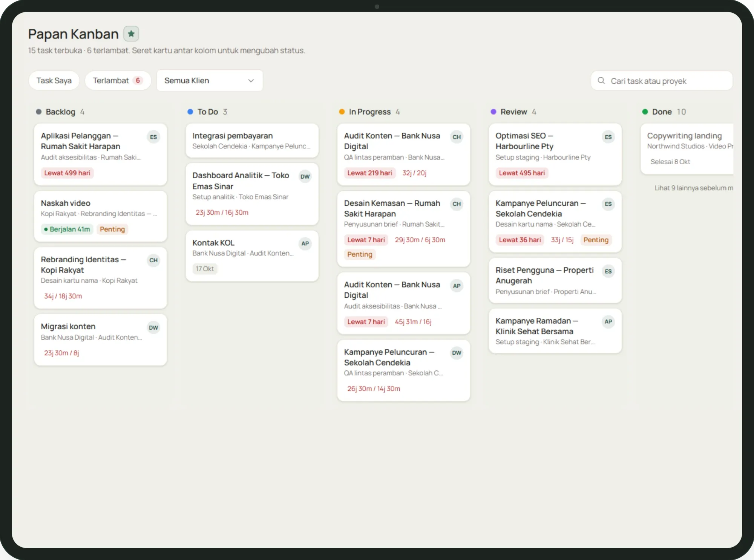Toggle the favorite star next to Papan Kanban

131,34
